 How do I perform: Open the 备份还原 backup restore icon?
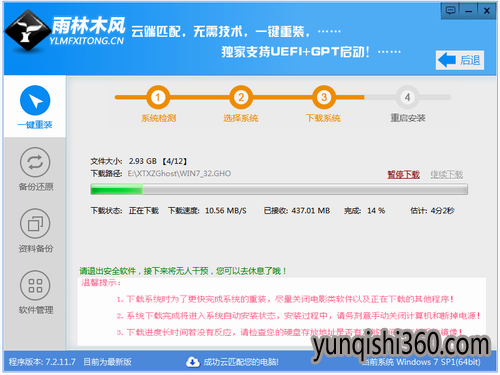[x=35, y=162]
